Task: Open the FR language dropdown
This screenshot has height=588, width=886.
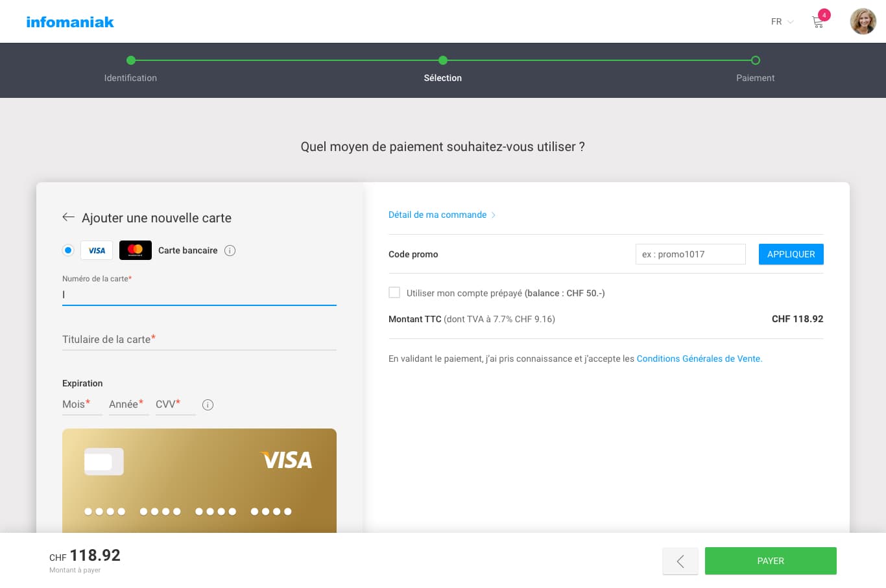Action: (x=782, y=22)
